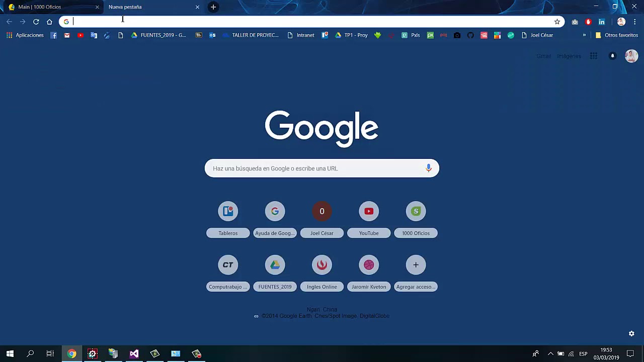Open the Pxls bookmark
644x362 pixels.
coord(411,35)
